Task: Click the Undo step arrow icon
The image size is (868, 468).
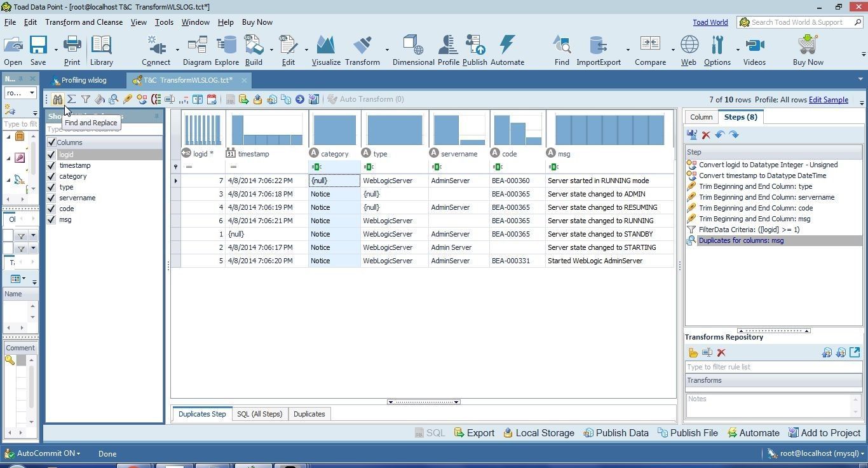Action: [x=720, y=135]
